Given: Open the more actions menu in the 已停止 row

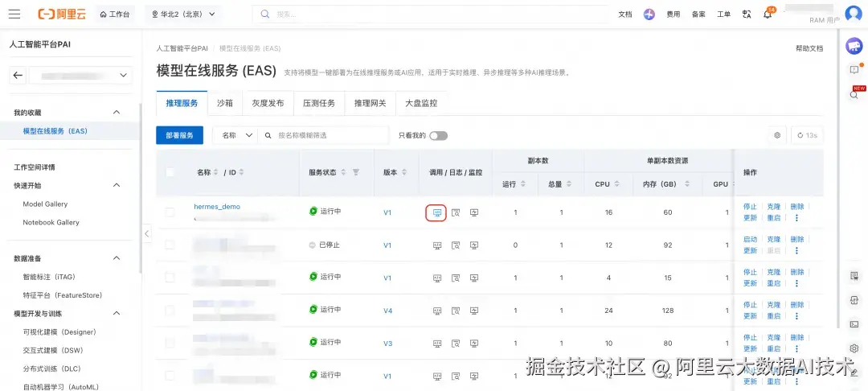Looking at the screenshot, I should pos(796,250).
